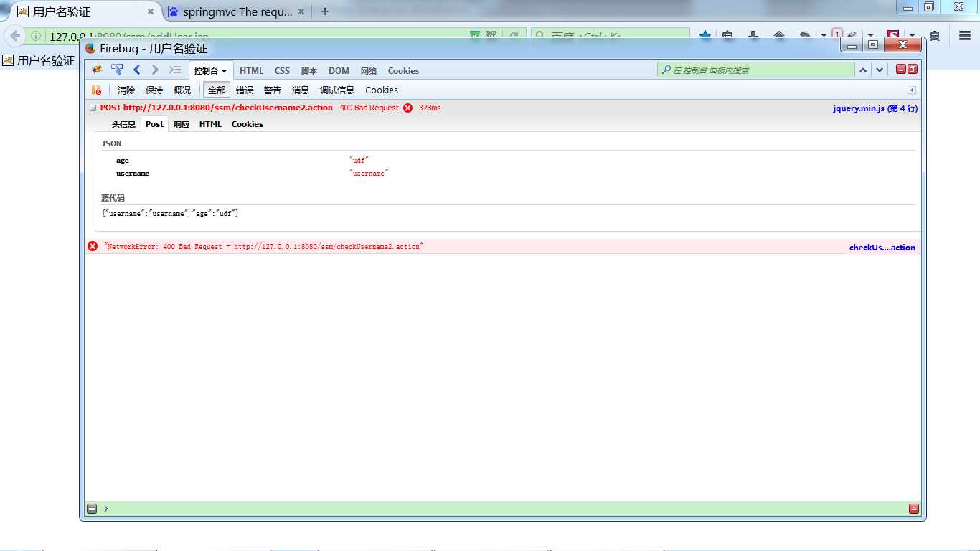
Task: Filter console by 警告
Action: click(x=273, y=90)
